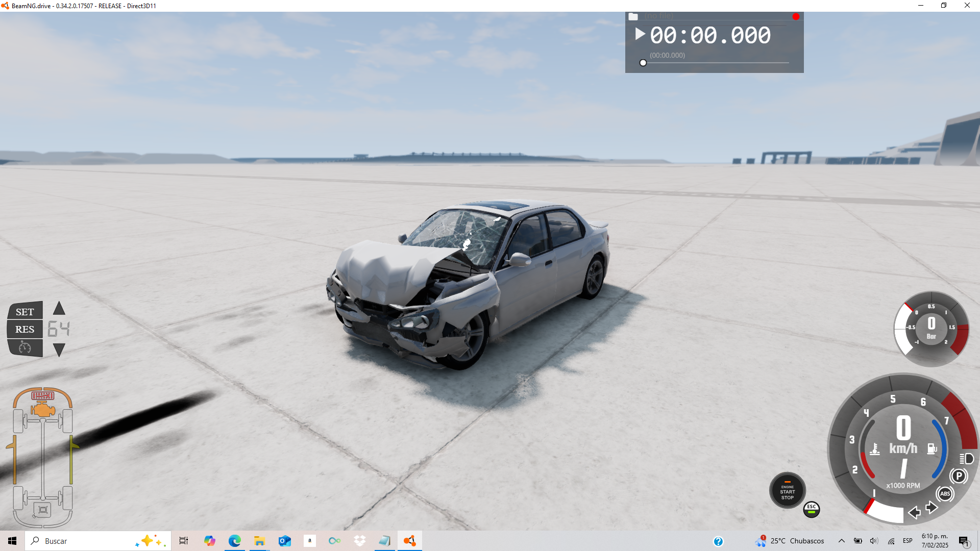The image size is (980, 551).
Task: Switch to BeamNG.drive taskbar icon
Action: [410, 541]
